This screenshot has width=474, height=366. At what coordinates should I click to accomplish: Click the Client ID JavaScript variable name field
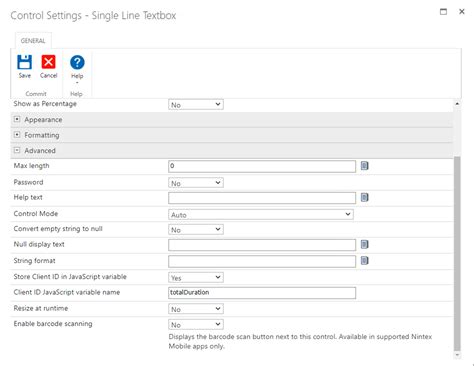pyautogui.click(x=262, y=293)
